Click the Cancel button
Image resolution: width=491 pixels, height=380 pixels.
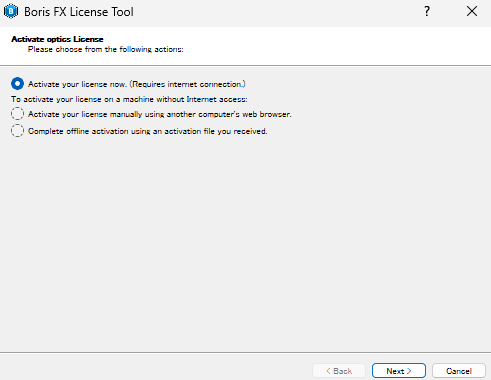(459, 371)
